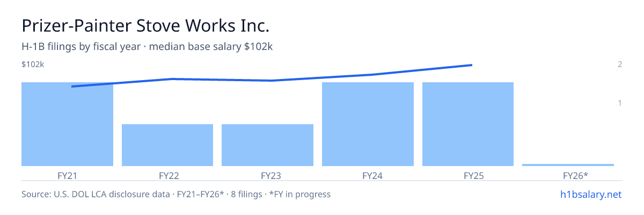The height and width of the screenshot is (215, 644).
Task: Select the FY26* axis label
Action: pyautogui.click(x=568, y=176)
